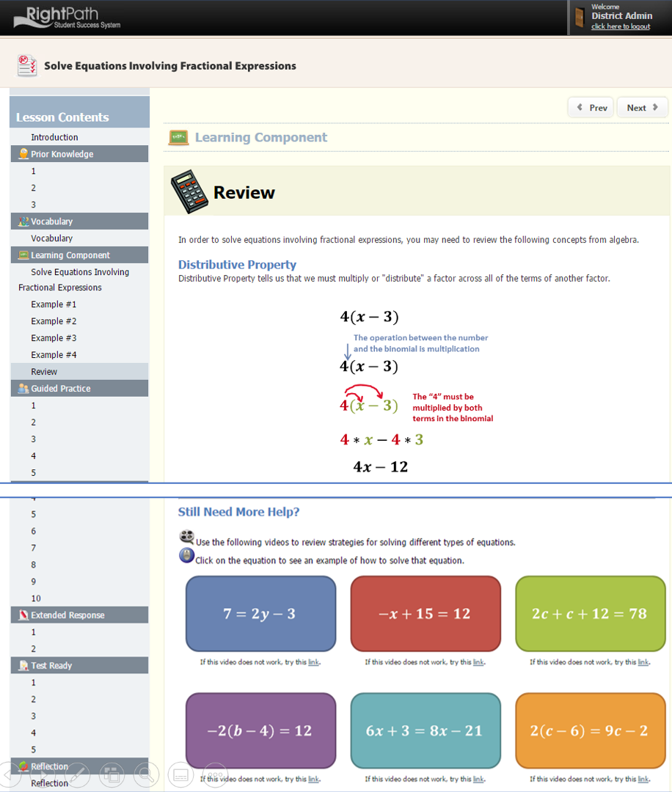Click the film reel icon by video instructions
The width and height of the screenshot is (672, 792).
tap(187, 536)
